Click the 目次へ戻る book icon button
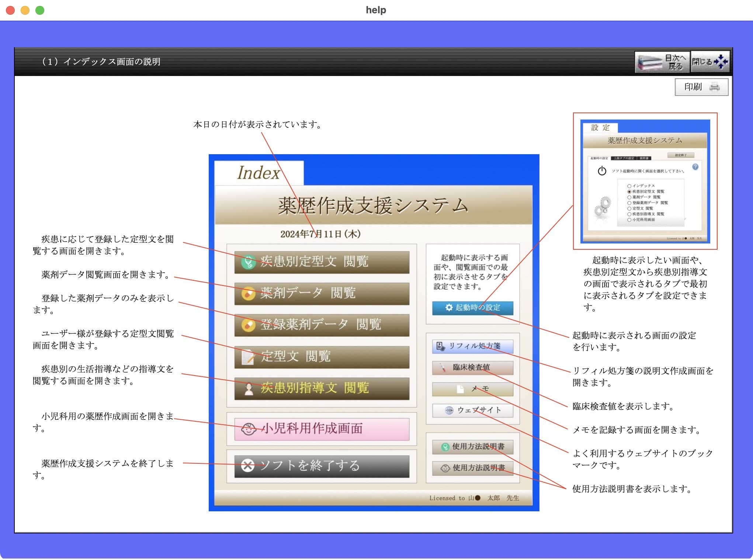753x560 pixels. point(662,62)
